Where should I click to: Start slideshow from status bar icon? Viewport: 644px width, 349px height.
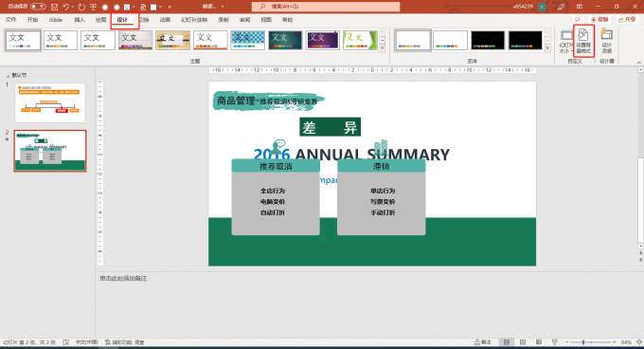[x=554, y=342]
